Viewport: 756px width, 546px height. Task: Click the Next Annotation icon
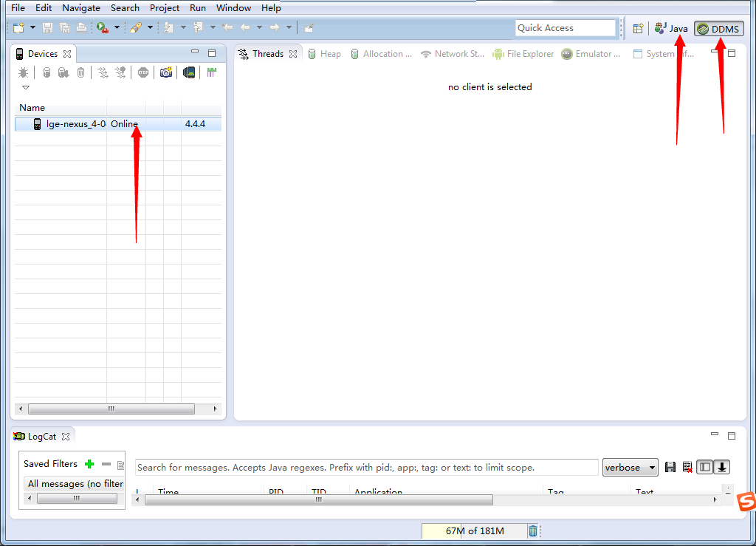169,28
